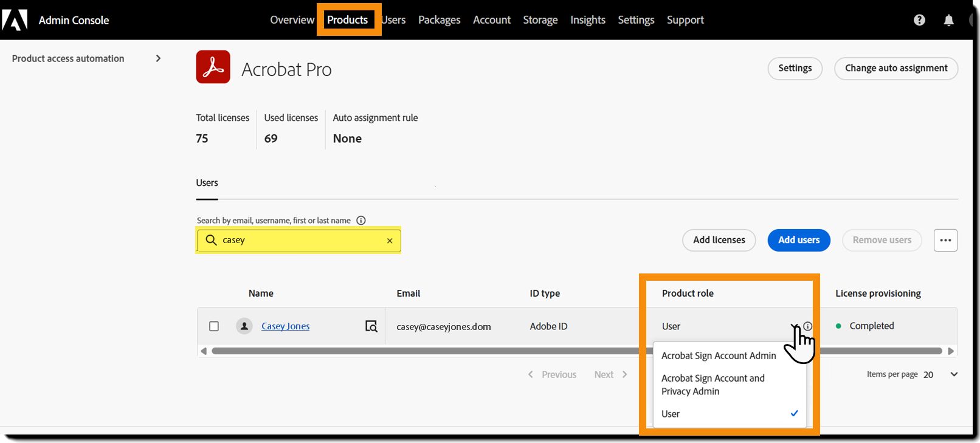Click the Auto assignment rule value None

pos(347,139)
